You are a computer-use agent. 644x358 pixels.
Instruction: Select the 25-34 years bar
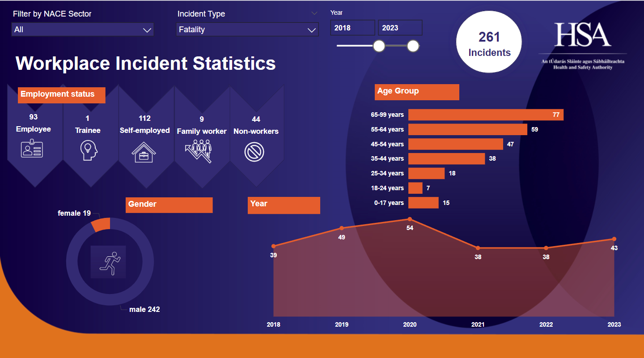point(426,173)
